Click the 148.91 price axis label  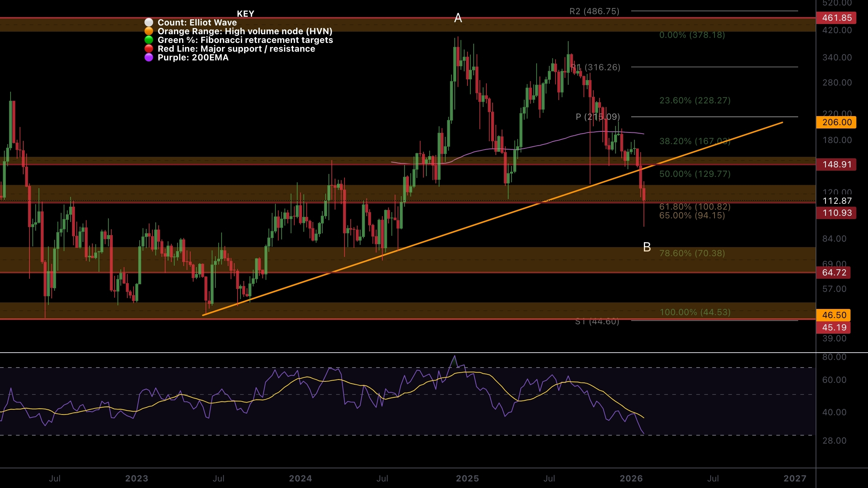pyautogui.click(x=836, y=164)
